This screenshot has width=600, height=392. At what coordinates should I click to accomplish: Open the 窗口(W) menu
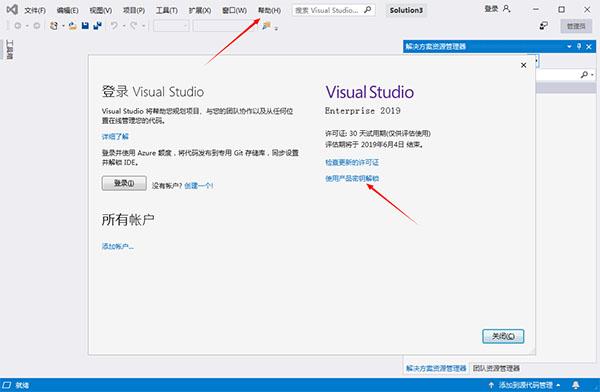234,10
